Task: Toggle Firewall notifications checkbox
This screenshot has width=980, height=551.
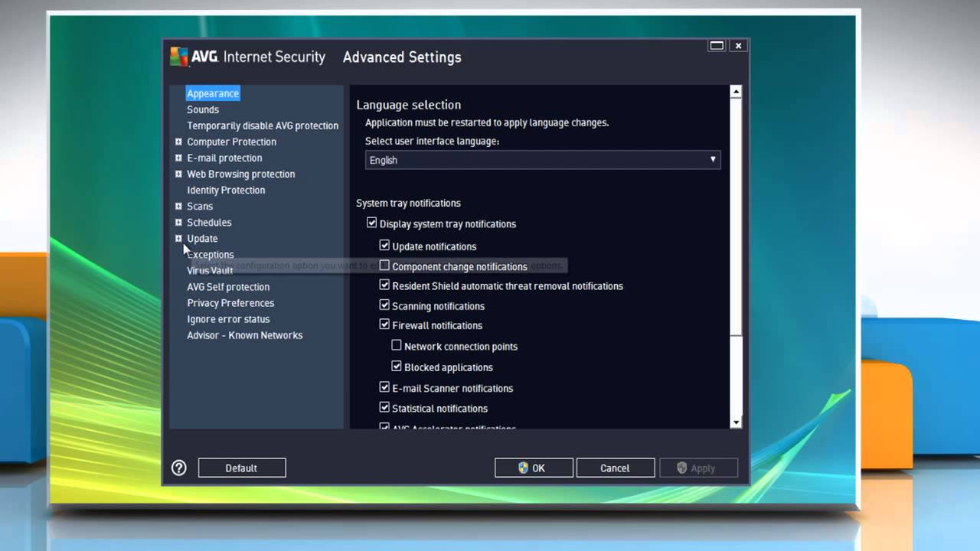Action: [x=384, y=324]
